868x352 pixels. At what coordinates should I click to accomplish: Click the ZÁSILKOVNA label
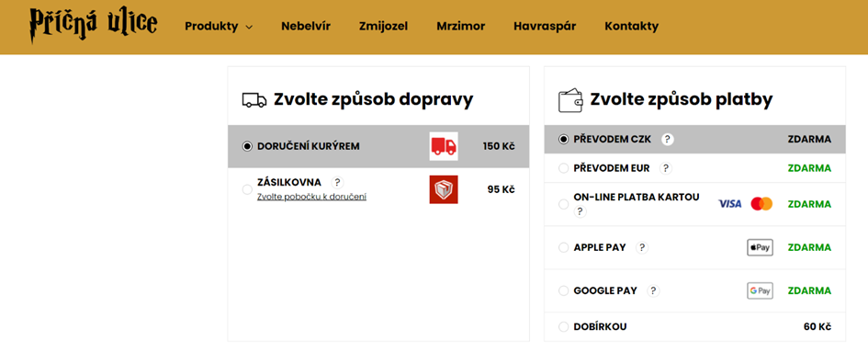(x=289, y=182)
